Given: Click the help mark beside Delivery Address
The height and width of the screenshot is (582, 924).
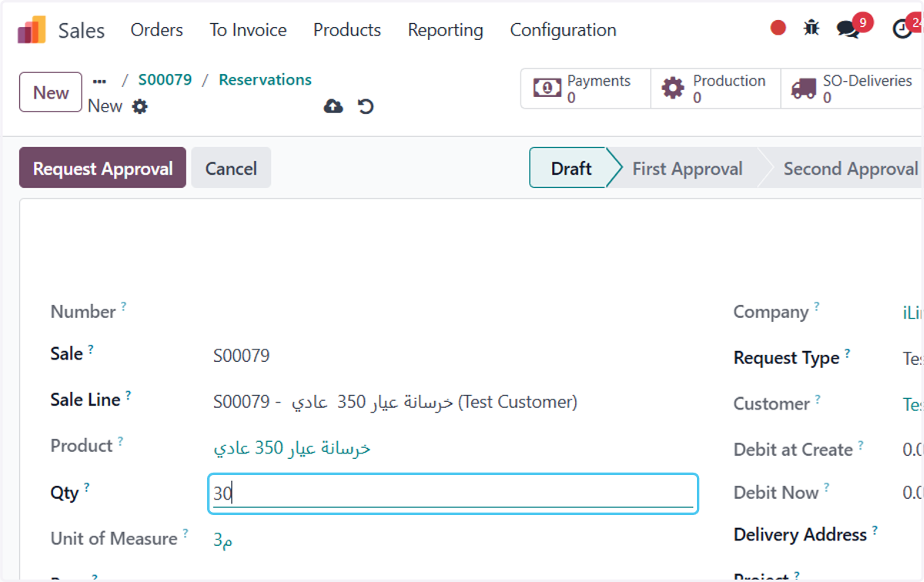Looking at the screenshot, I should pyautogui.click(x=875, y=530).
